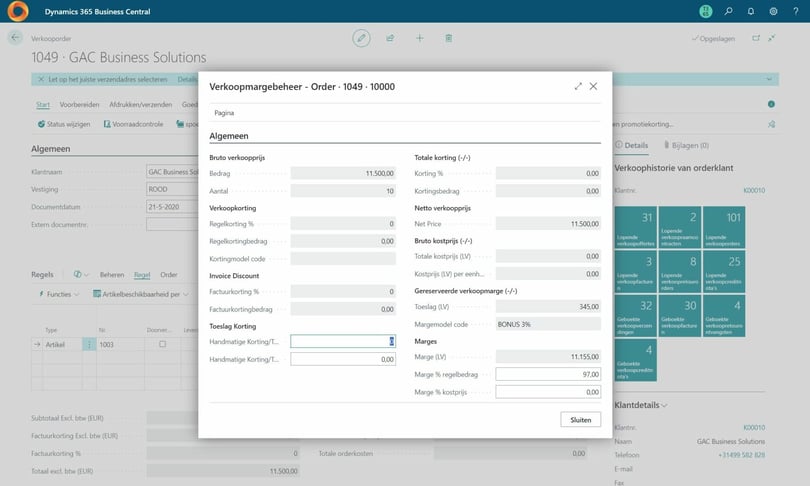Expand the dialog with arrows icon

tap(578, 86)
